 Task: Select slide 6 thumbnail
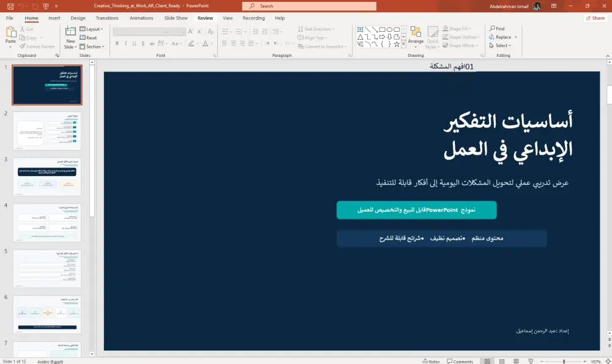tap(47, 314)
